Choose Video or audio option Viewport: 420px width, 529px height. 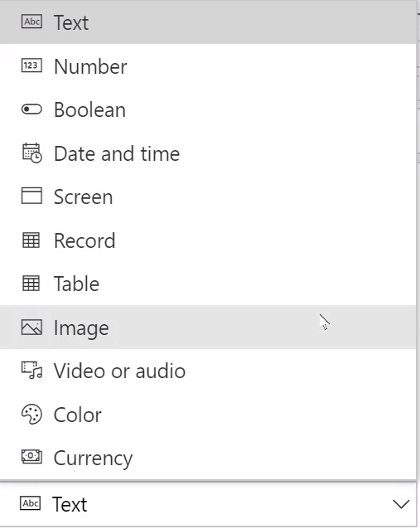click(208, 371)
